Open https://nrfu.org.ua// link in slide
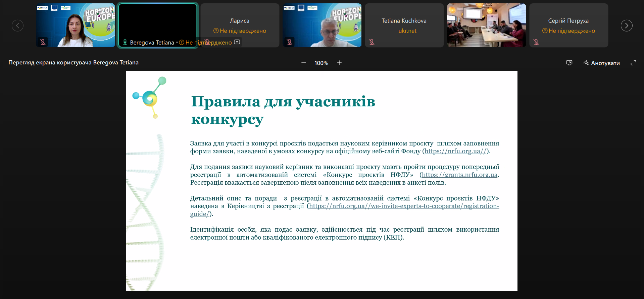644x299 pixels. (455, 151)
